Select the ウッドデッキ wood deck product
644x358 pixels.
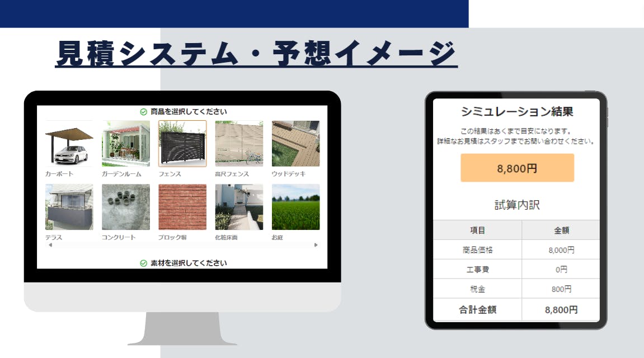tap(295, 144)
